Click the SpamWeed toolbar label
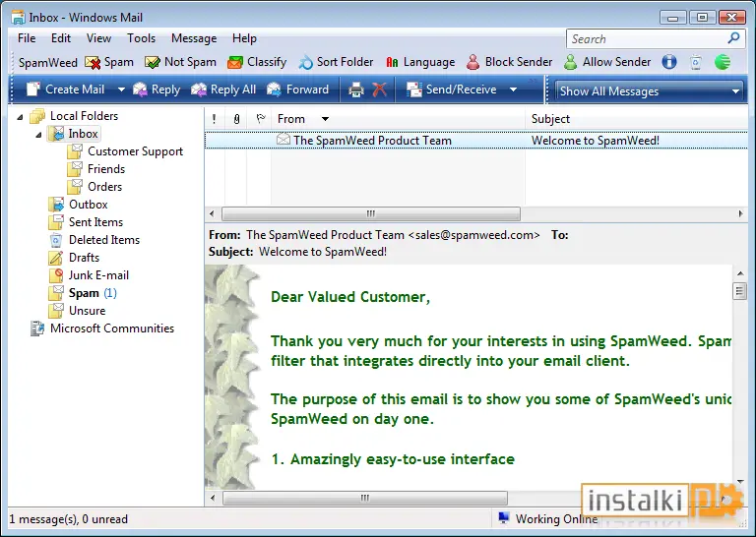The width and height of the screenshot is (756, 537). tap(47, 63)
